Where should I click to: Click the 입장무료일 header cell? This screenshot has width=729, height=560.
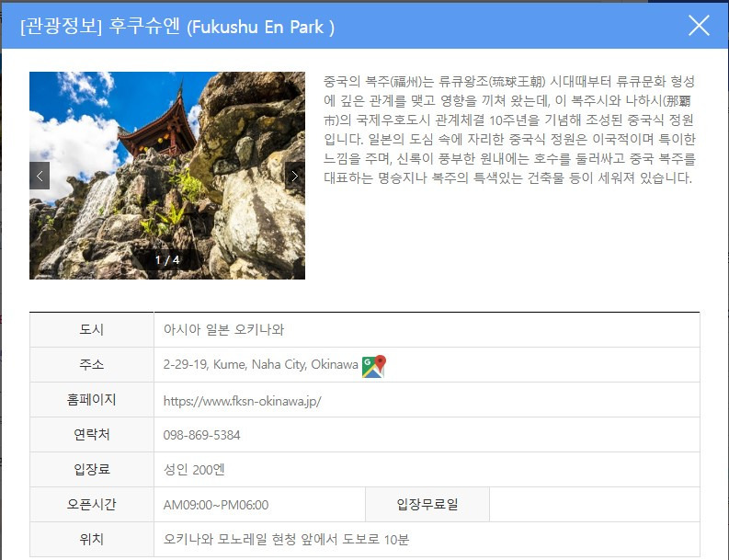[427, 504]
